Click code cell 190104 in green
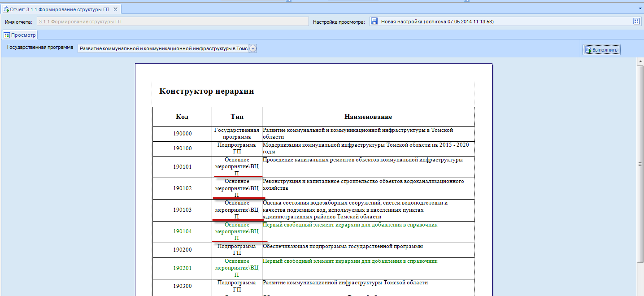 point(182,231)
